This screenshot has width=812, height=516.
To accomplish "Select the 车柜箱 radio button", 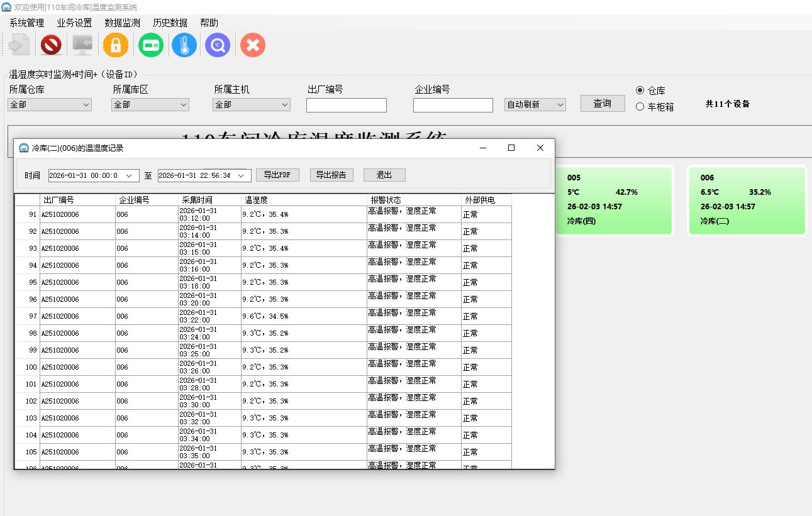I will [640, 107].
